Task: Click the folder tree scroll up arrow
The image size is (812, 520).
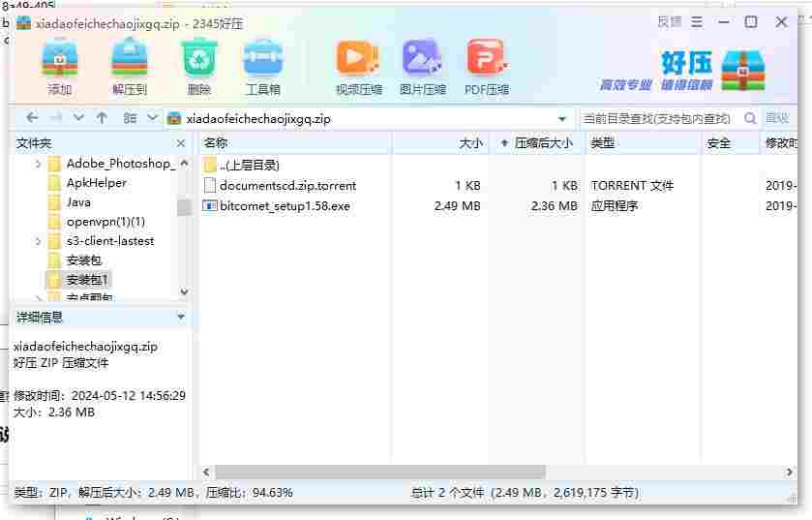Action: click(184, 163)
